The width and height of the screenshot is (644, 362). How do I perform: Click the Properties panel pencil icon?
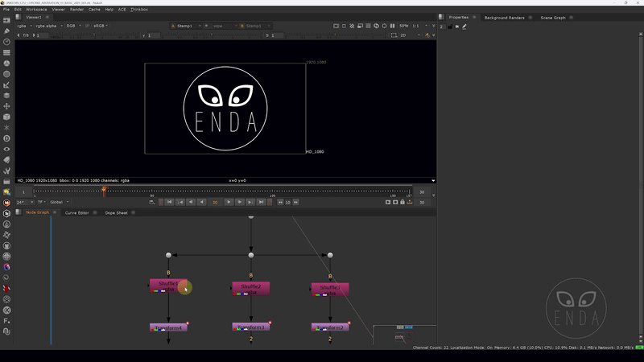[x=464, y=27]
